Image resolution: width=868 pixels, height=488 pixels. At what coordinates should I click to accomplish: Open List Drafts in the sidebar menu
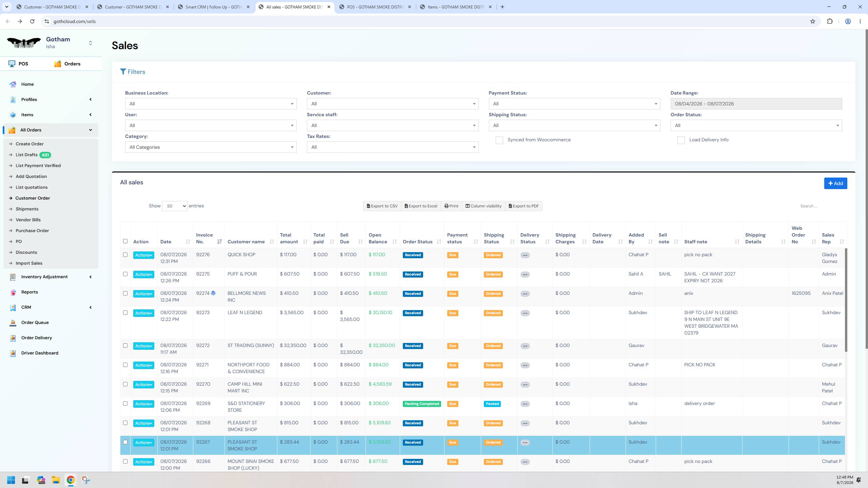[x=26, y=155]
